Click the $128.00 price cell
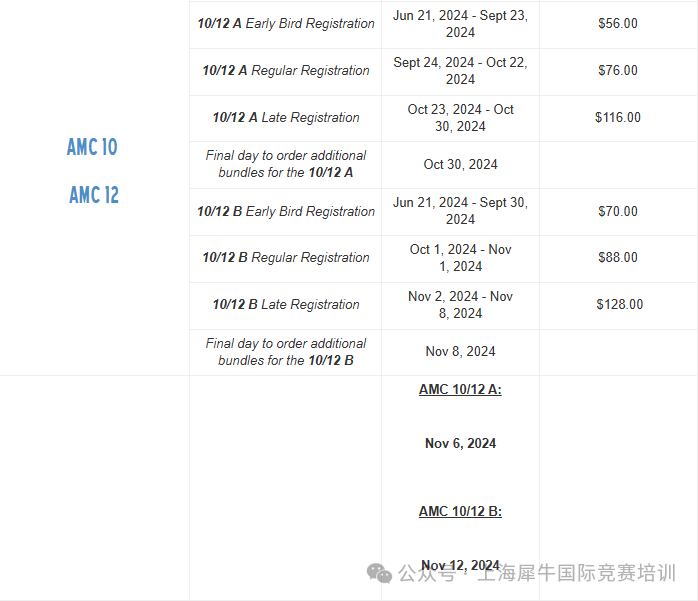Image resolution: width=698 pixels, height=601 pixels. tap(619, 305)
